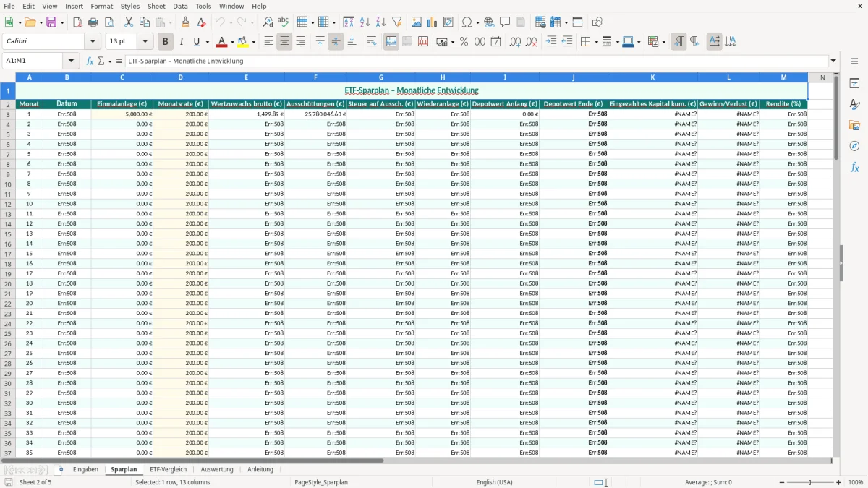
Task: Open Find and Replace icon
Action: (x=268, y=22)
